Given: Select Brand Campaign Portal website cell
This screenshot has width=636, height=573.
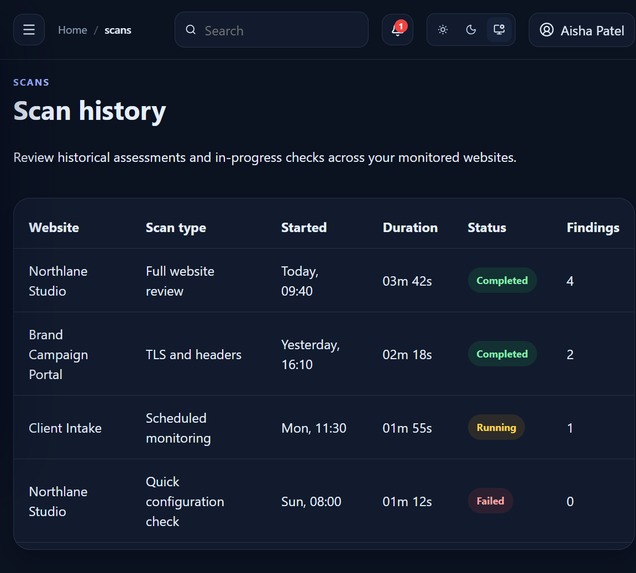Looking at the screenshot, I should 58,354.
